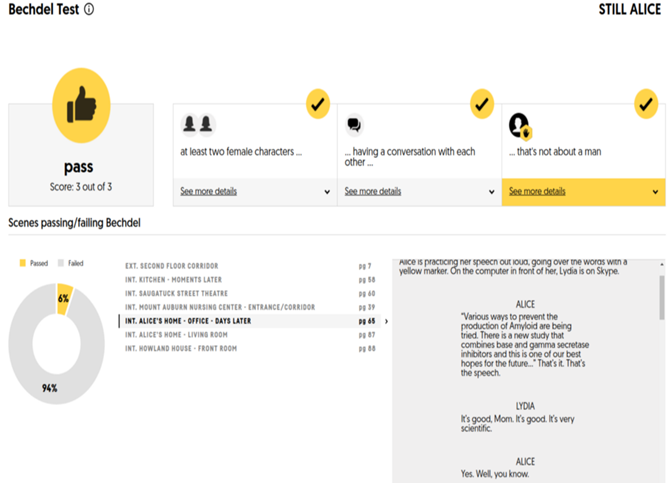Select scene EXT. SECOND FLOOR CORRIDOR
The height and width of the screenshot is (483, 670).
(x=250, y=266)
